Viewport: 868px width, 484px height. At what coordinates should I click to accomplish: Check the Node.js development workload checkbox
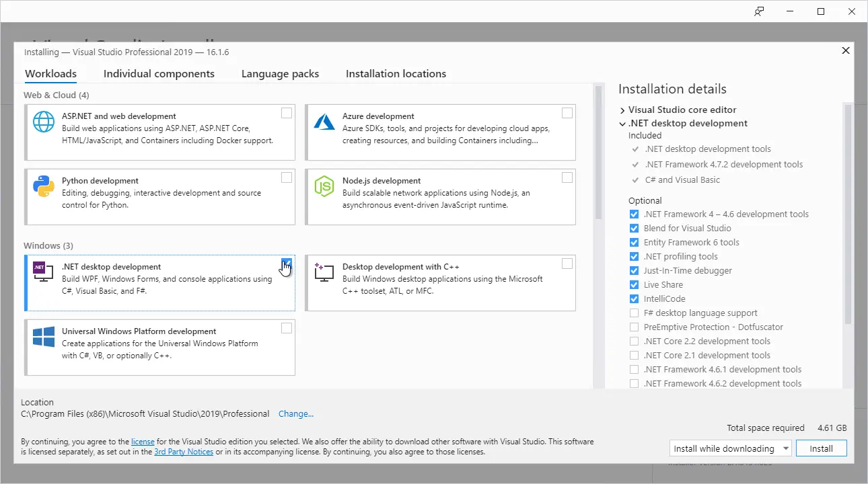click(567, 177)
